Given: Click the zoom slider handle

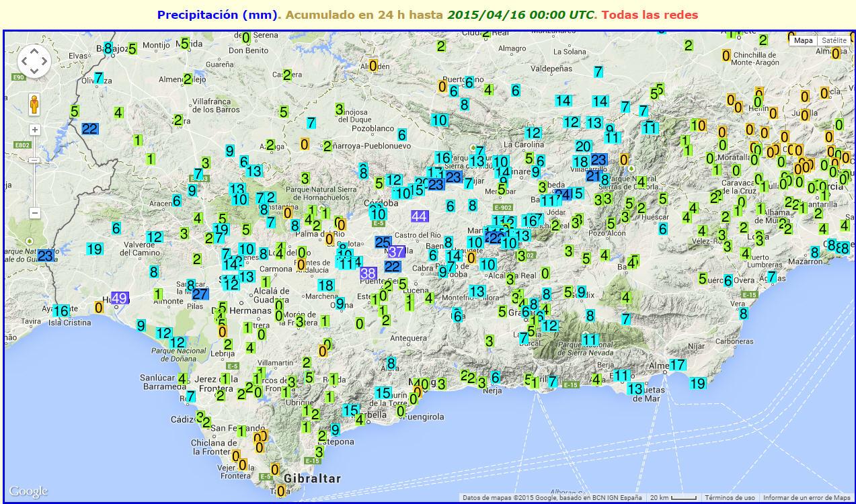Looking at the screenshot, I should (x=35, y=160).
